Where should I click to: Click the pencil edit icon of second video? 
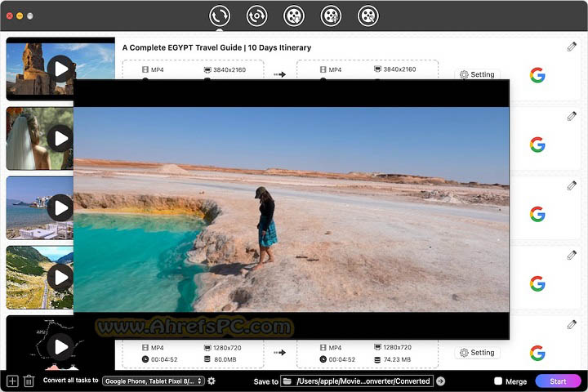point(572,116)
